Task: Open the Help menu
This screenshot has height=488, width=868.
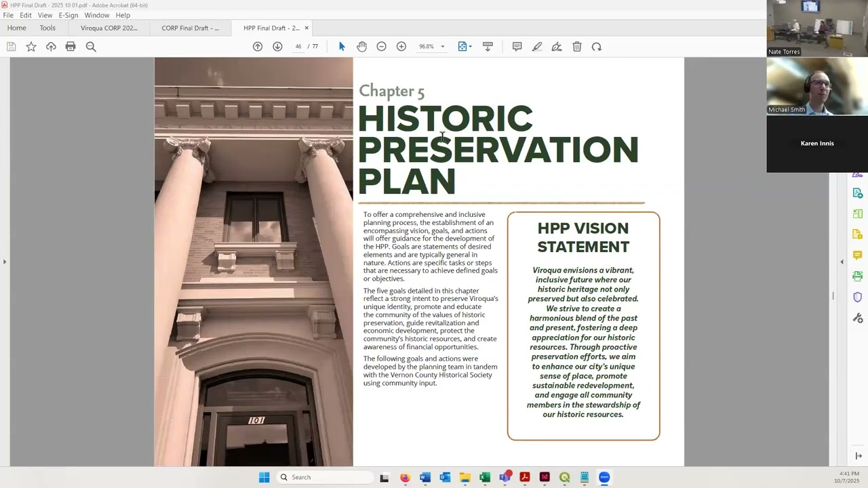Action: click(x=123, y=15)
